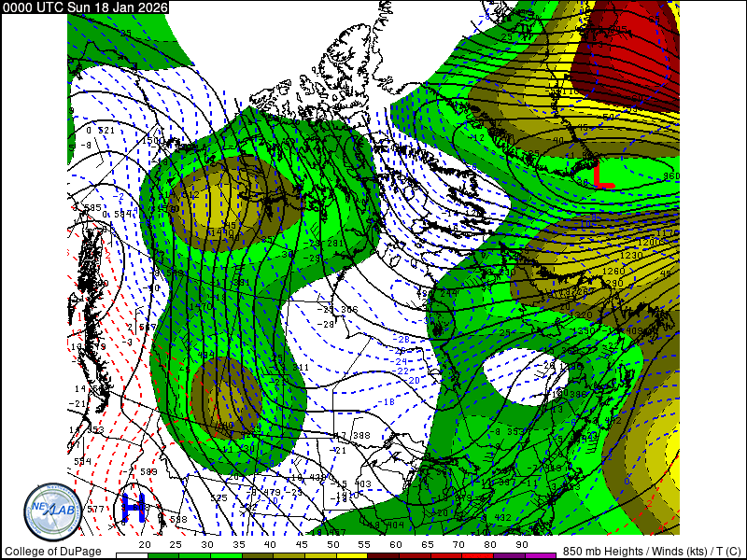Viewport: 747px width, 560px height.
Task: Click the legend value 60
Action: 396,544
